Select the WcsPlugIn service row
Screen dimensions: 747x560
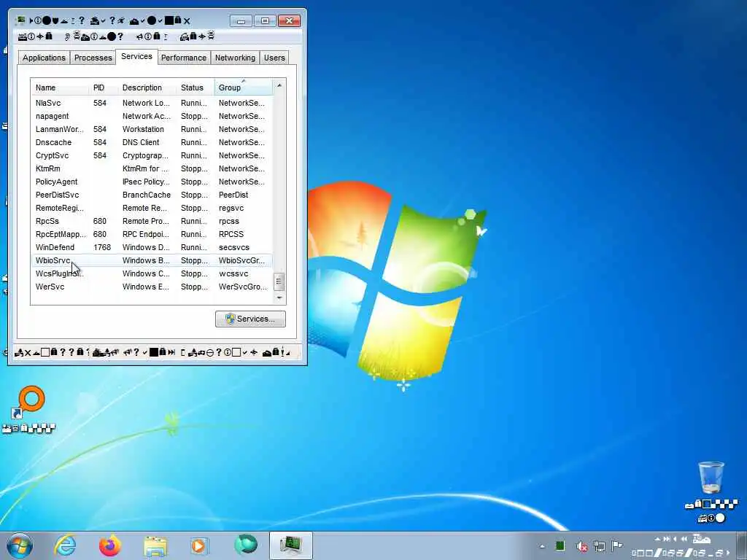click(152, 274)
